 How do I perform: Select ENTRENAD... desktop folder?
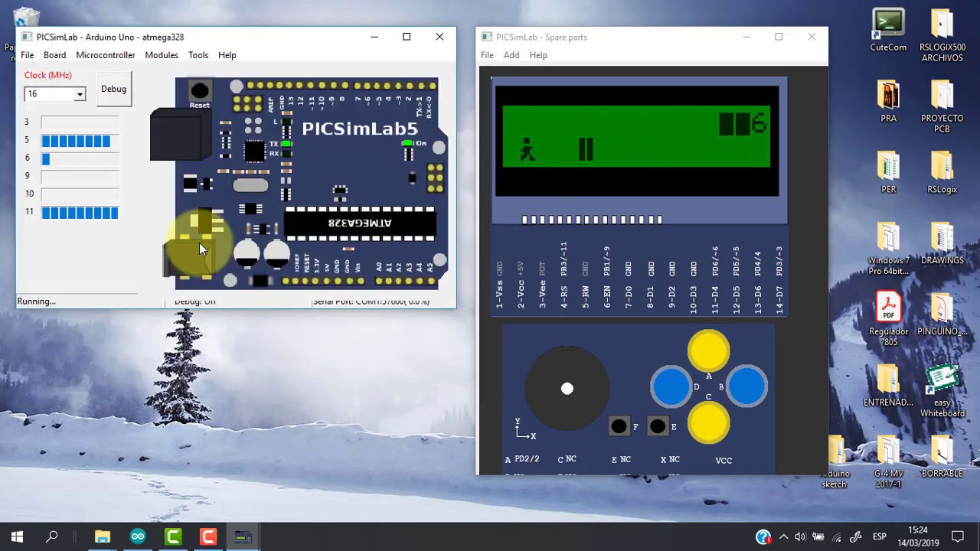pyautogui.click(x=888, y=386)
